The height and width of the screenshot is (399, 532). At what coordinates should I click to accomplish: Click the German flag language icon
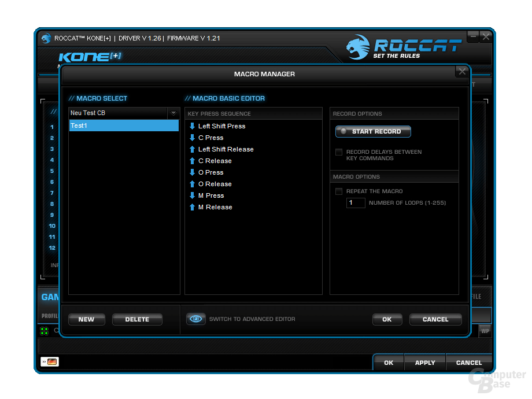50,361
